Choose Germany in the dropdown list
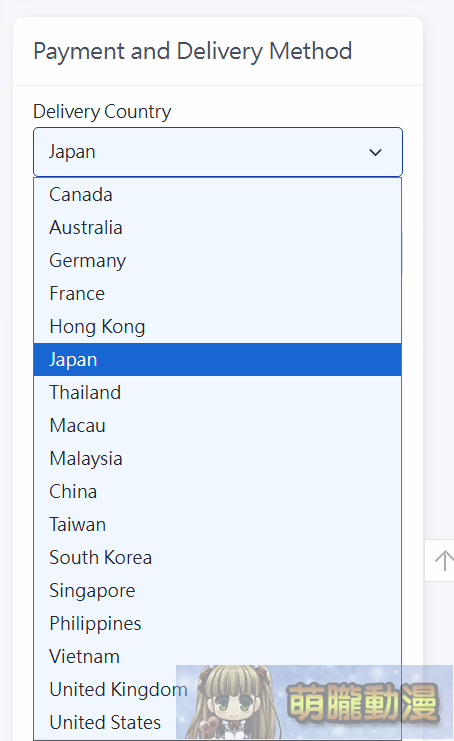Viewport: 454px width, 741px height. tap(217, 261)
